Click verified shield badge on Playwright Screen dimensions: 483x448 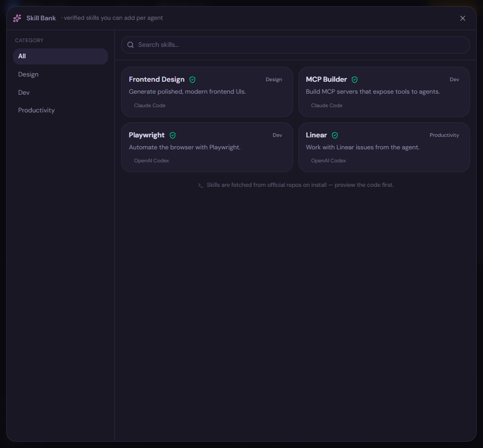pos(173,135)
